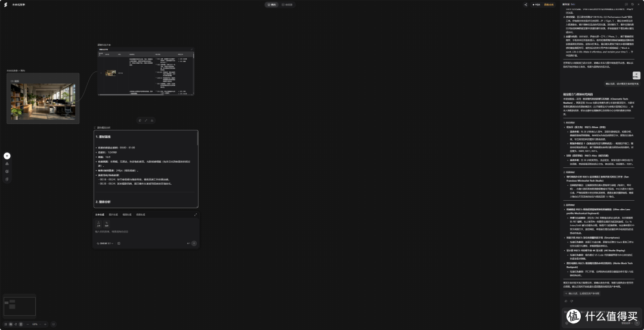Image resolution: width=644 pixels, height=330 pixels.
Task: Click the office image node thumbnail
Action: click(43, 102)
